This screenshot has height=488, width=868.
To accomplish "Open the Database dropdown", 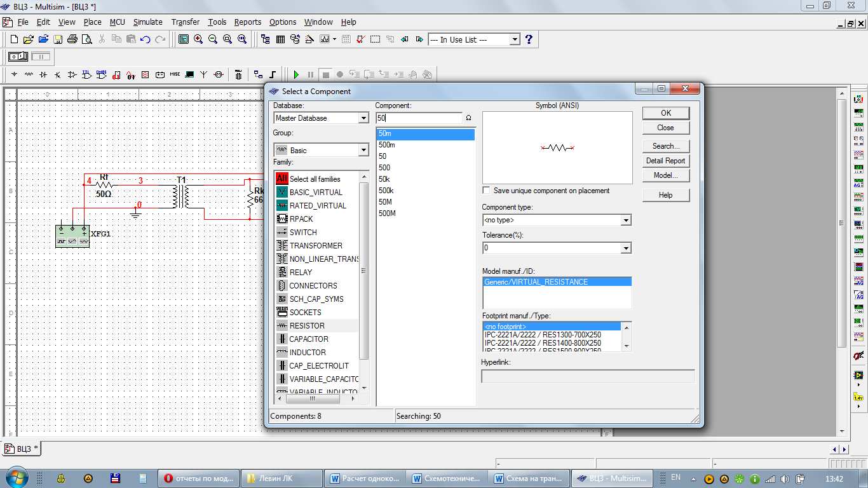I will 363,118.
